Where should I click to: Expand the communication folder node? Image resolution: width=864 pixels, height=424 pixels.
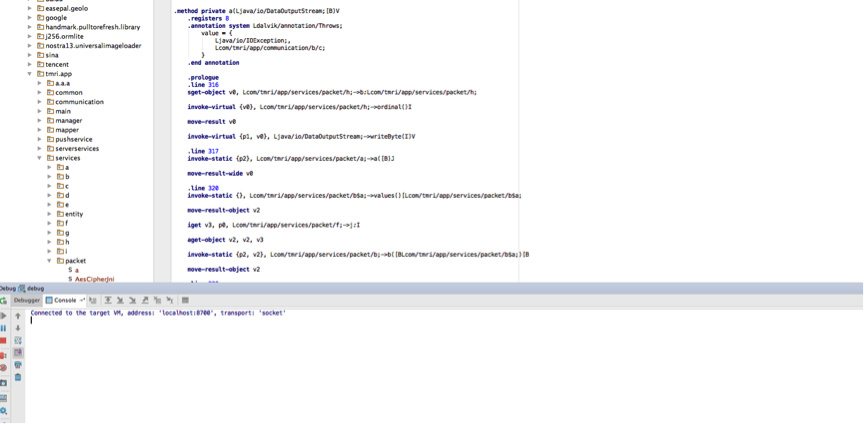click(x=39, y=102)
